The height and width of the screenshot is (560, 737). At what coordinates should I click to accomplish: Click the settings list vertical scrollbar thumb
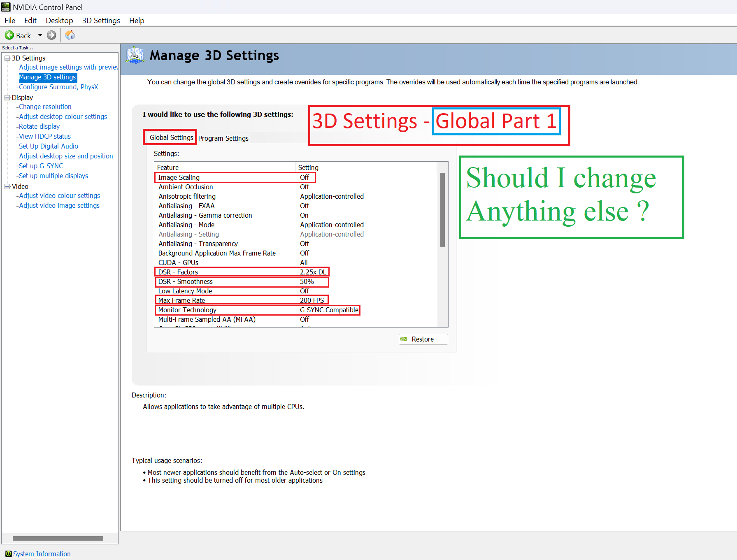442,210
